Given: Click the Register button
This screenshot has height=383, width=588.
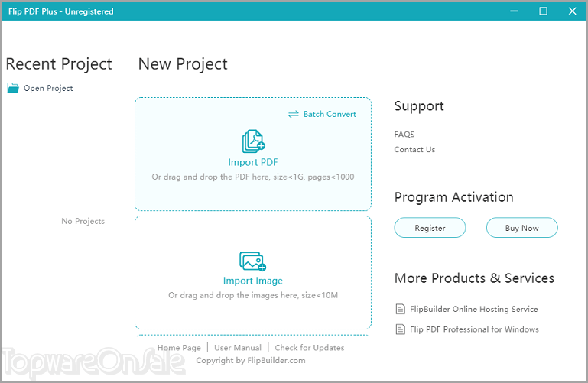Looking at the screenshot, I should pos(430,228).
